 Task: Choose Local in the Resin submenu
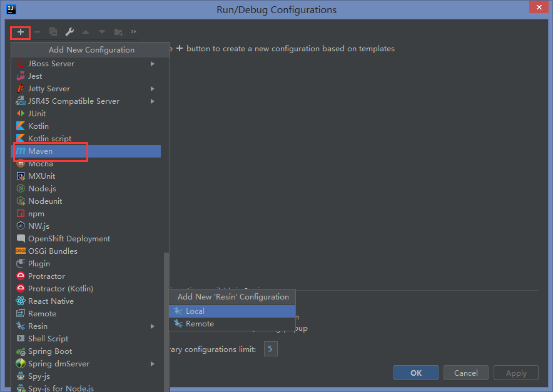click(195, 311)
